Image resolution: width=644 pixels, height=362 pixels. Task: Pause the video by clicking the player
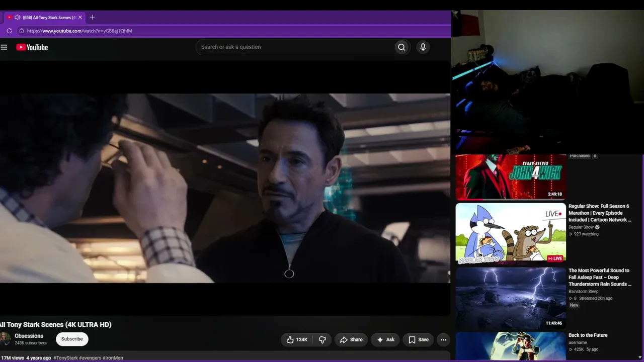225,188
